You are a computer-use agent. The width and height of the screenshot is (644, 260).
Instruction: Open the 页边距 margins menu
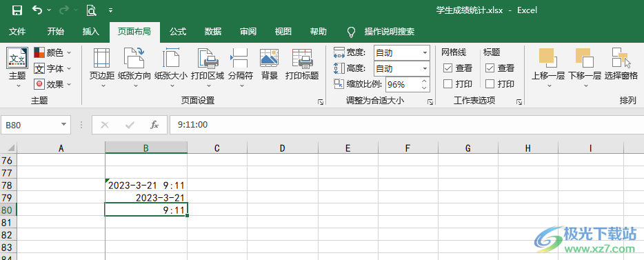pyautogui.click(x=102, y=68)
